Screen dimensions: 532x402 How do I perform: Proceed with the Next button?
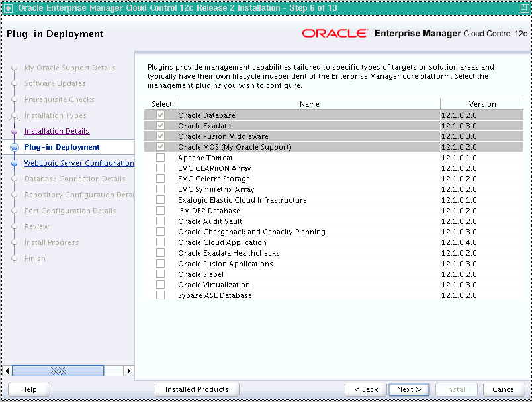(x=409, y=389)
